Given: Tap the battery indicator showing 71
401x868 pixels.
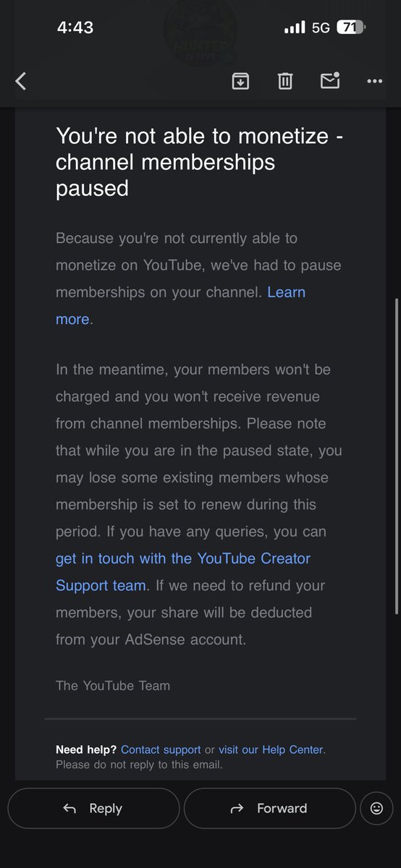Looking at the screenshot, I should coord(351,27).
